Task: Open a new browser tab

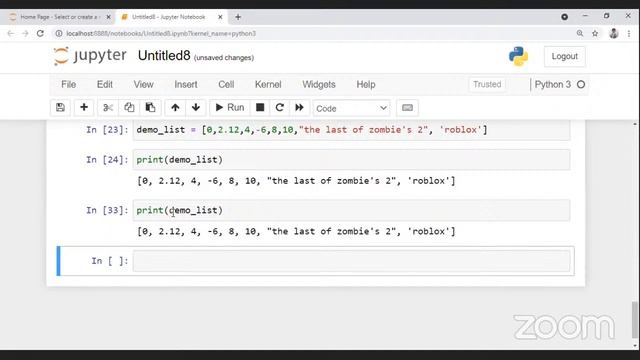Action: 238,17
